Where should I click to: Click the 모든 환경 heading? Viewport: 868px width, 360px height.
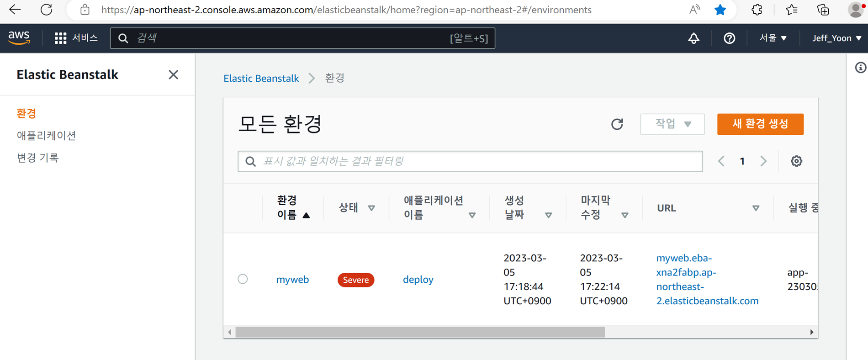280,124
